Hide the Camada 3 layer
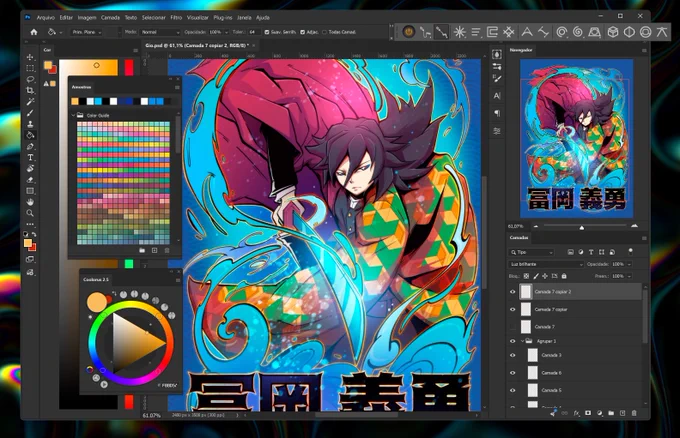This screenshot has width=680, height=438. click(513, 355)
